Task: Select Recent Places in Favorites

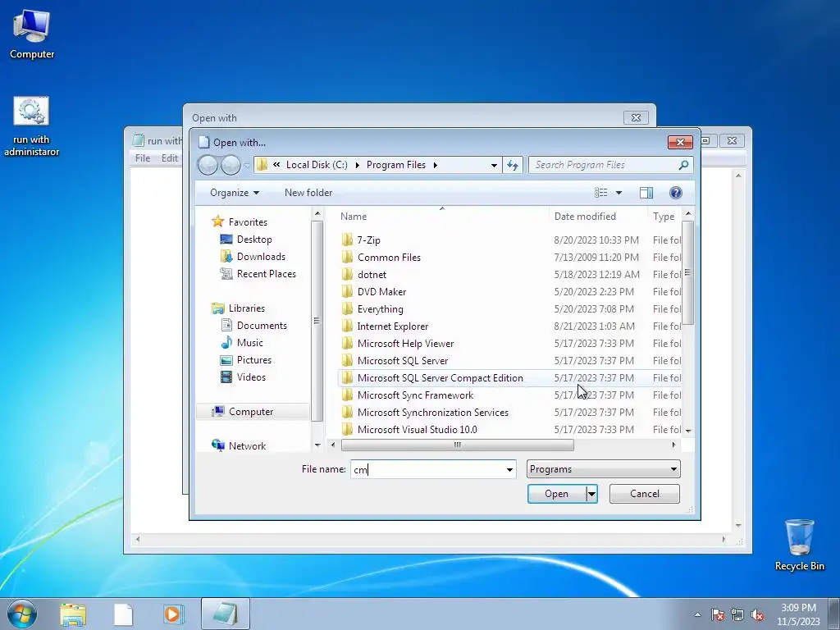Action: [x=267, y=274]
